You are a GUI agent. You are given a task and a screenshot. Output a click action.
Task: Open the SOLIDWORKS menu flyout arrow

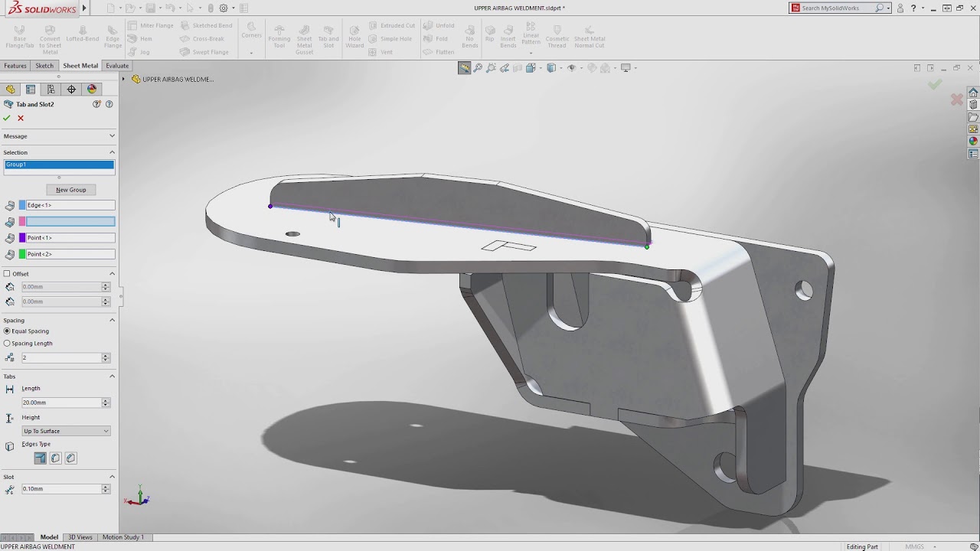point(84,8)
